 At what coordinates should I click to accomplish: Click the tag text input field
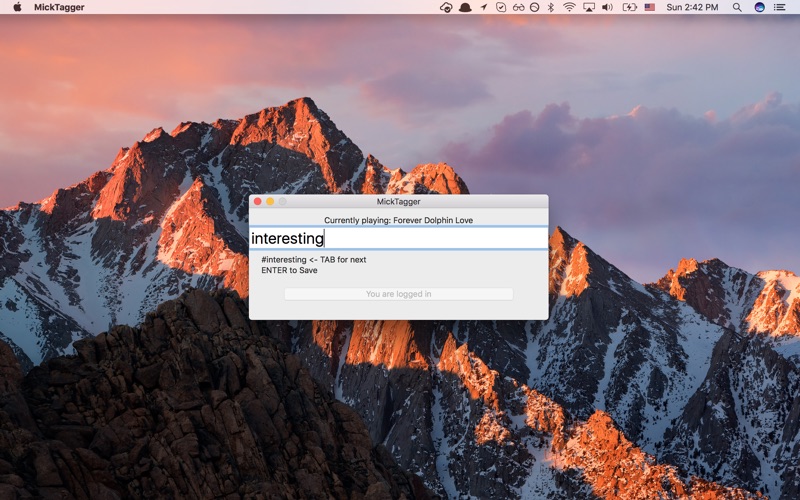point(398,238)
